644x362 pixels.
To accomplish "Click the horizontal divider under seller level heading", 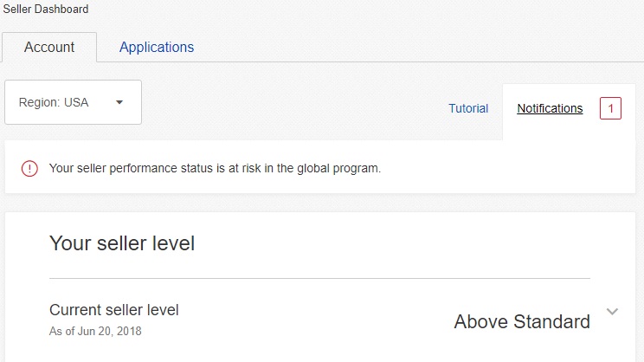I will 319,278.
